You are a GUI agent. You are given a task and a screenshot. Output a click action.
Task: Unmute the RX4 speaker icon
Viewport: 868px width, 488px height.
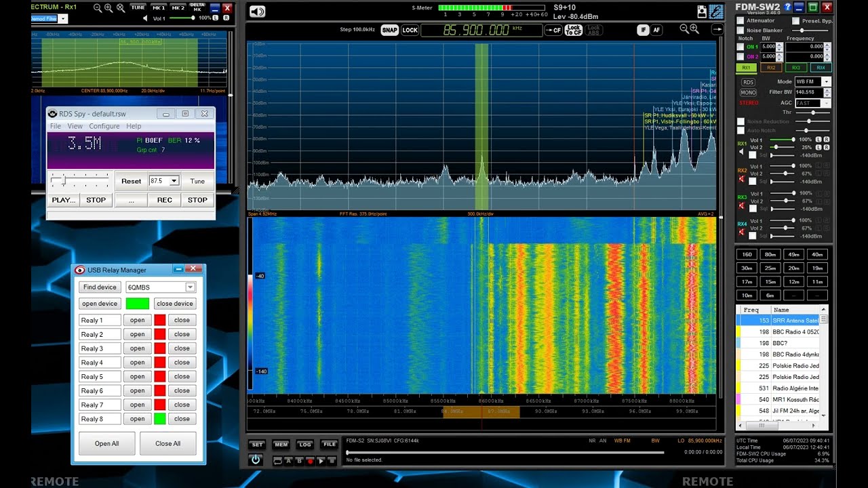click(742, 232)
